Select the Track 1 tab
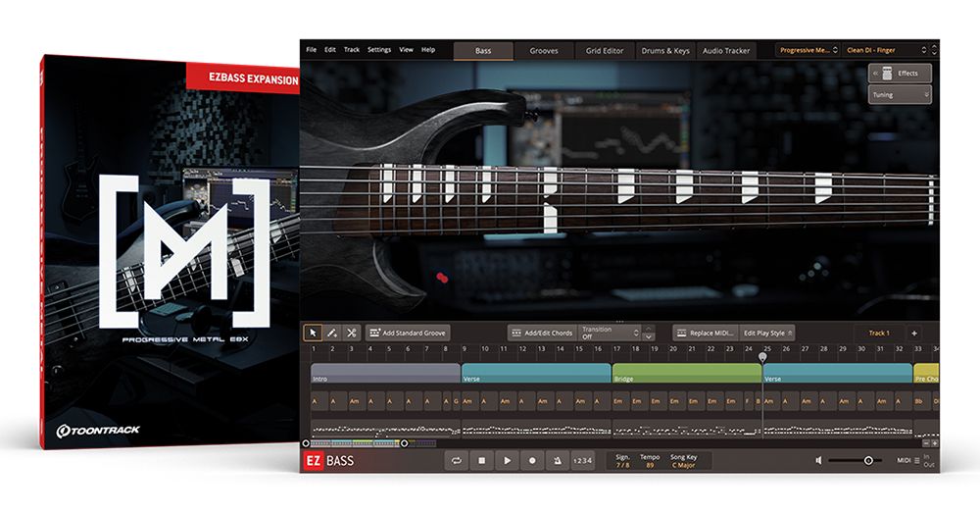 (x=879, y=334)
